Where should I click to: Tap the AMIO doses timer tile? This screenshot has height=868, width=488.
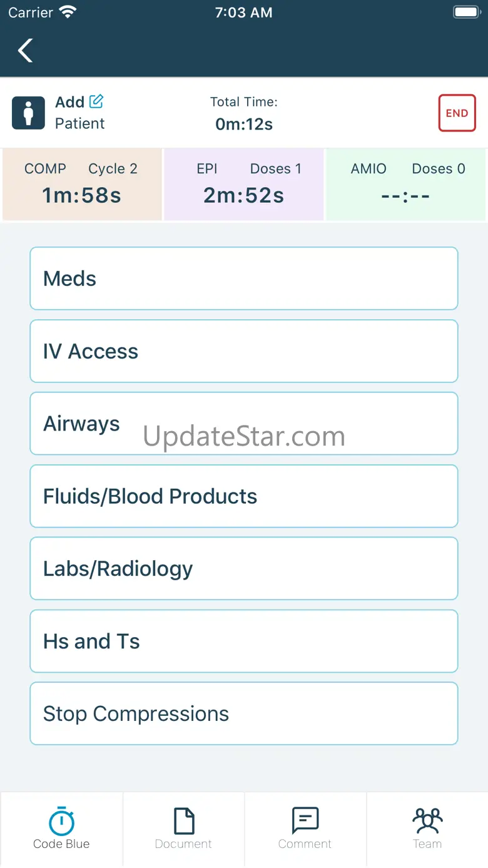tap(405, 185)
